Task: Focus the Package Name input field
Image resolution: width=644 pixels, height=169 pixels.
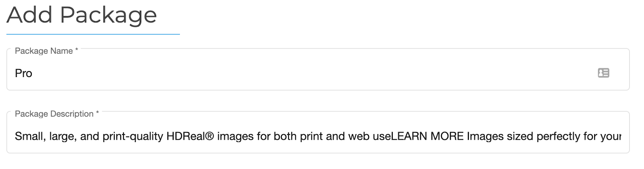Action: click(318, 69)
